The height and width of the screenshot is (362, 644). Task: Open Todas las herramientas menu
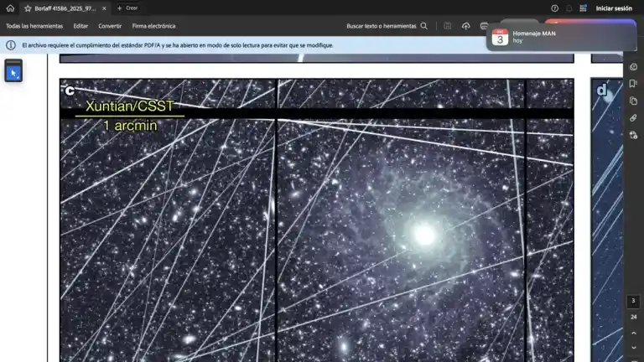(x=34, y=26)
